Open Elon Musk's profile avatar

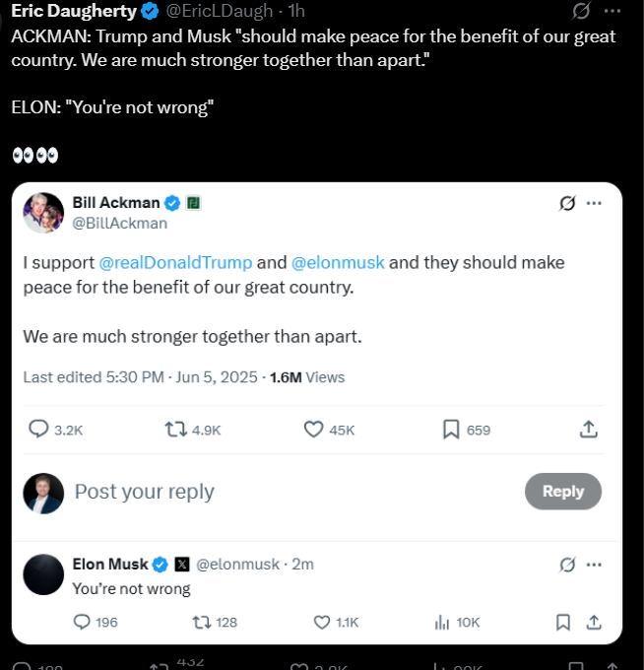click(43, 574)
